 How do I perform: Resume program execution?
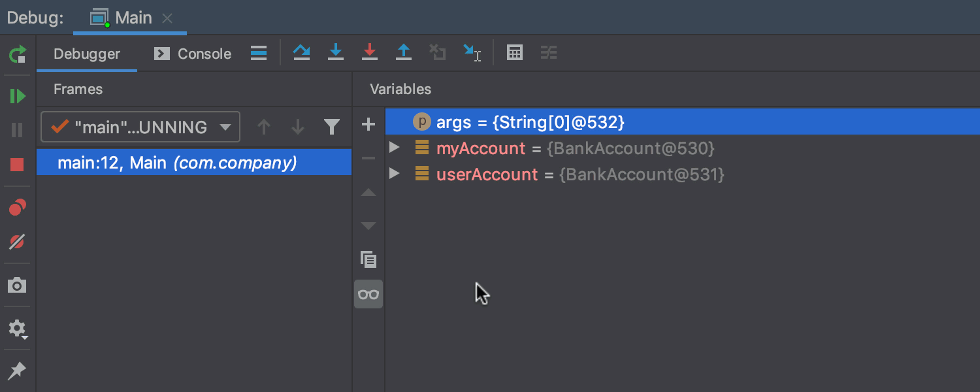coord(18,95)
